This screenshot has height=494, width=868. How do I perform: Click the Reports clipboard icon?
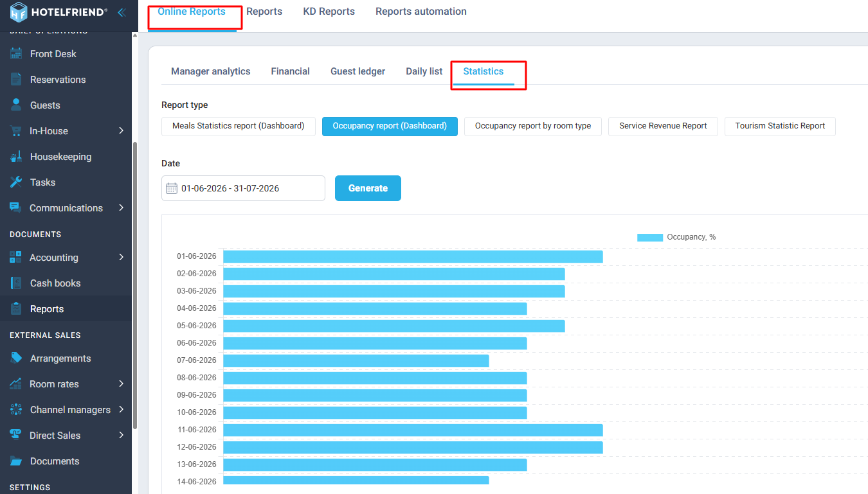[16, 309]
